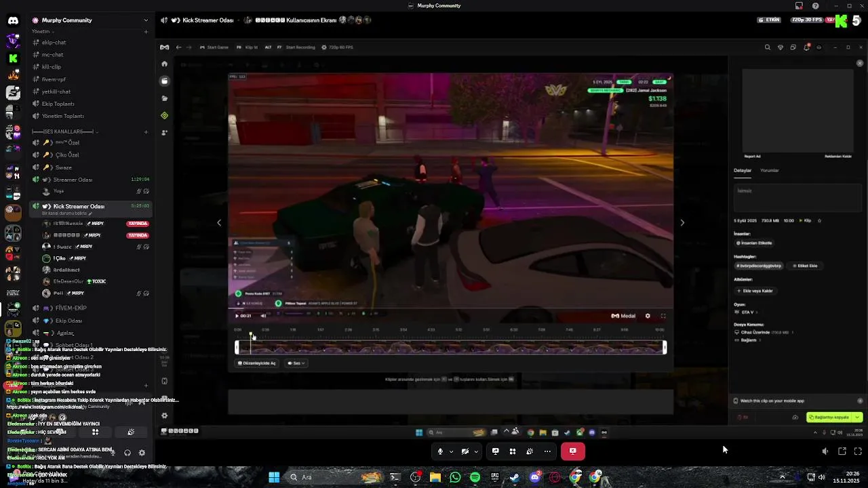Click Düzenleyicide Aç button
This screenshot has height=488, width=868.
tap(257, 363)
